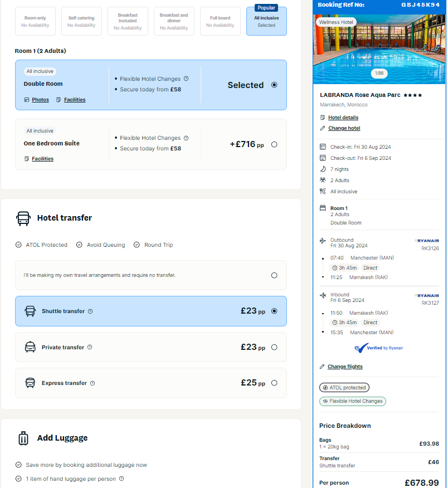Click info icon next to Private transfer
Image resolution: width=448 pixels, height=488 pixels.
tap(90, 347)
